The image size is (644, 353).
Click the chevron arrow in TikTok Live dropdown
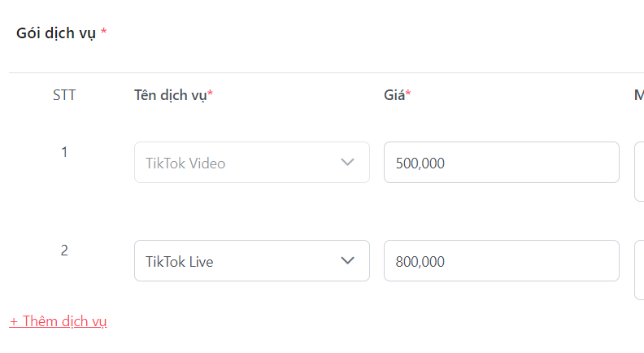(348, 261)
